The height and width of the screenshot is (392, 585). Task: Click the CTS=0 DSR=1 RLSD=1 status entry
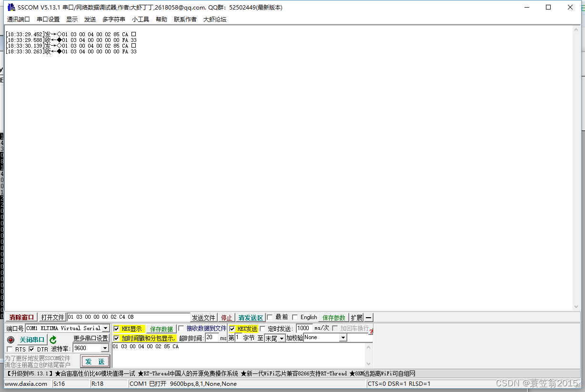399,383
